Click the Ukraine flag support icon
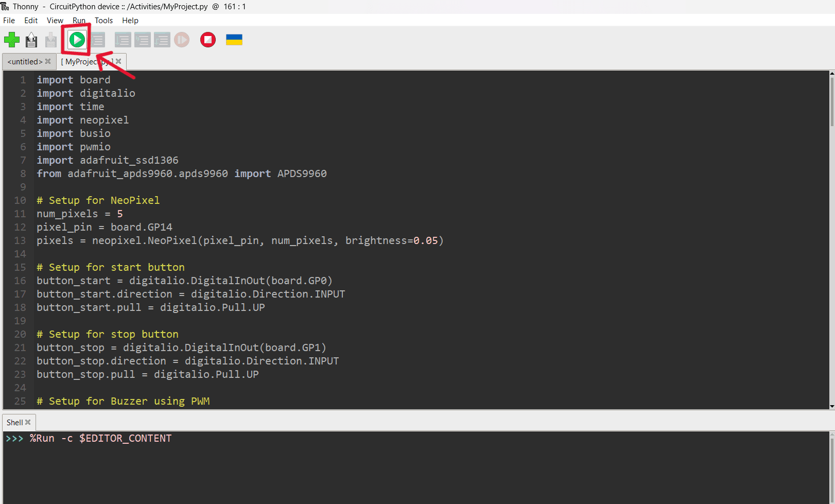 click(x=234, y=40)
